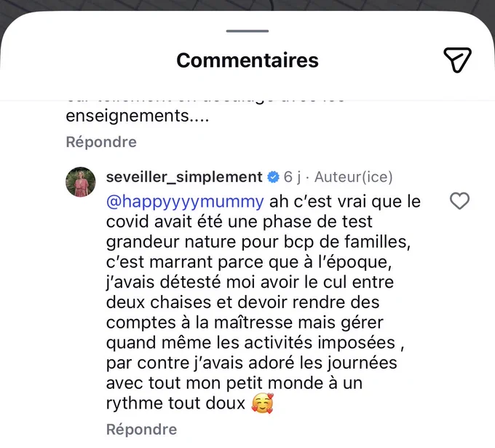This screenshot has height=448, width=495.
Task: Click the line "grandeur nature pour bcp de familles"
Action: [x=258, y=242]
